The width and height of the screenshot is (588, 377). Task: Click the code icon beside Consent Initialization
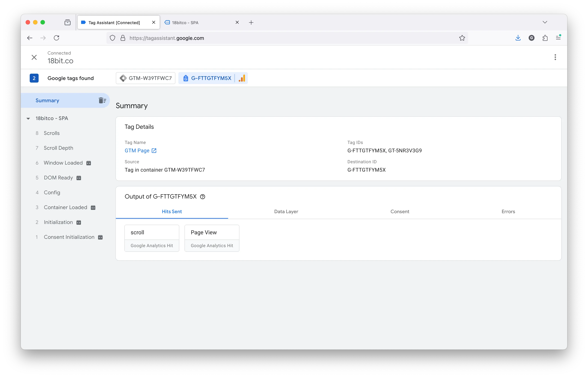pyautogui.click(x=100, y=237)
